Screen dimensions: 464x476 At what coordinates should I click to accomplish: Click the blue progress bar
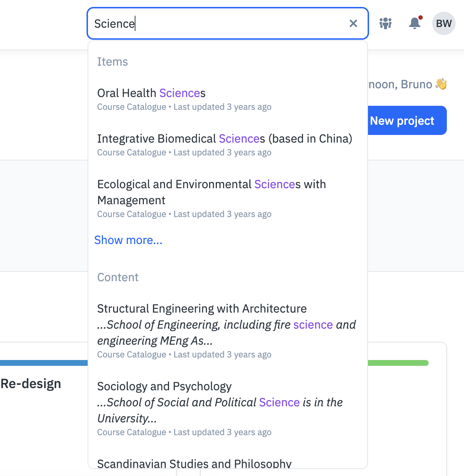point(44,362)
